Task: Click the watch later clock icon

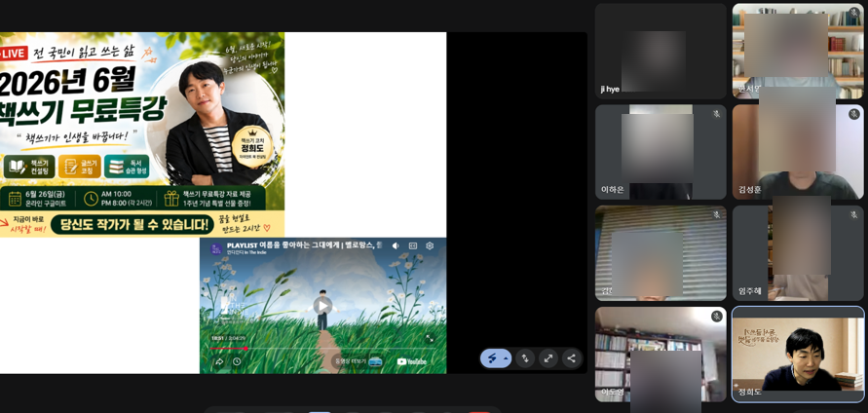Action: [x=237, y=361]
